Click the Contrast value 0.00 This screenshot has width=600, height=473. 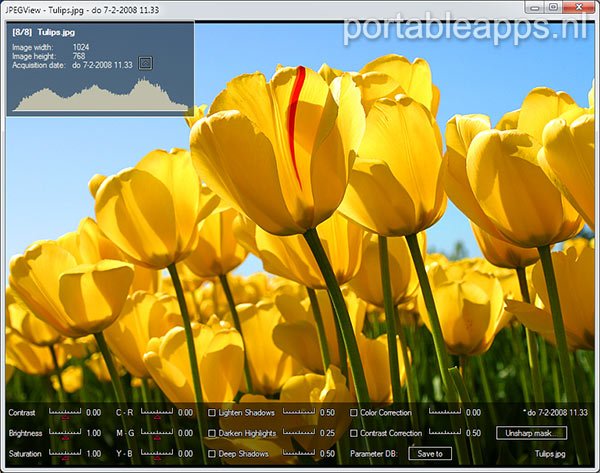tap(93, 413)
